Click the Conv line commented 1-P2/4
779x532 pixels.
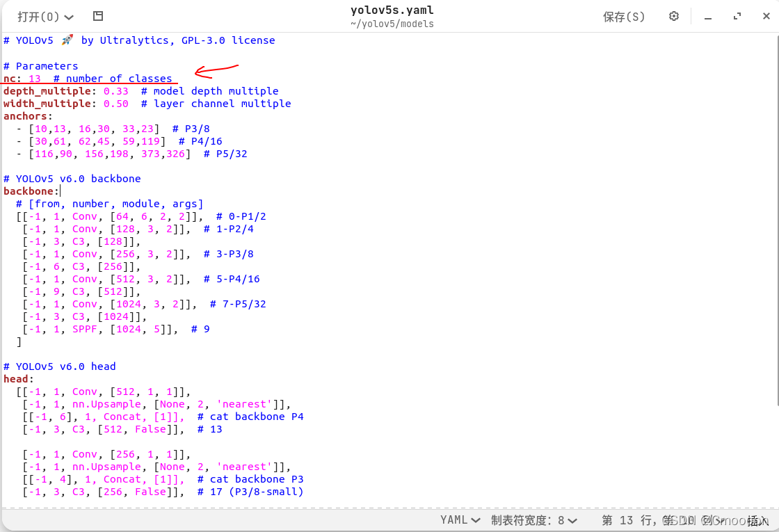coord(138,229)
